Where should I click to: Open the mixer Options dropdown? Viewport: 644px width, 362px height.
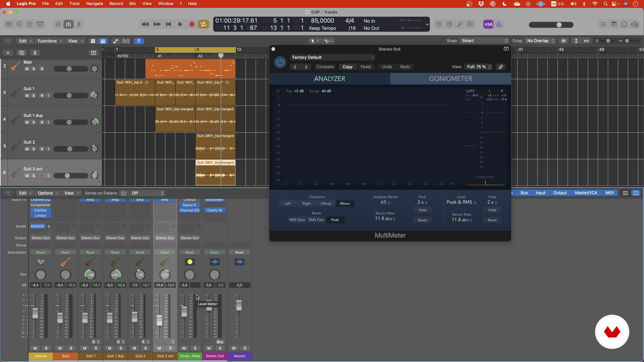48,193
